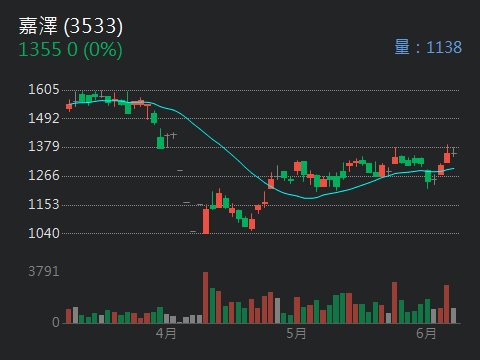Click the last gray volume bar at the right end
480x360 pixels.
tap(453, 316)
